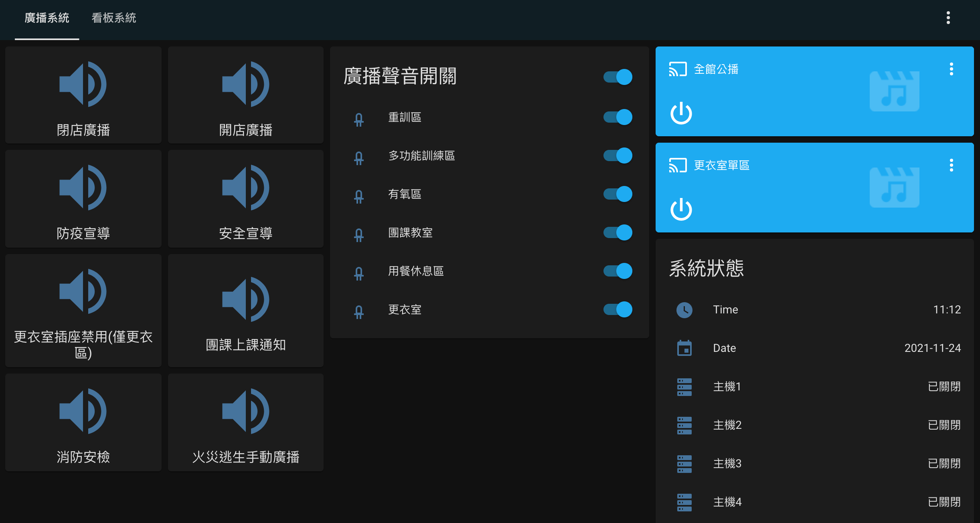This screenshot has width=980, height=523.
Task: Turn off the 重訓區 switch
Action: pos(618,117)
